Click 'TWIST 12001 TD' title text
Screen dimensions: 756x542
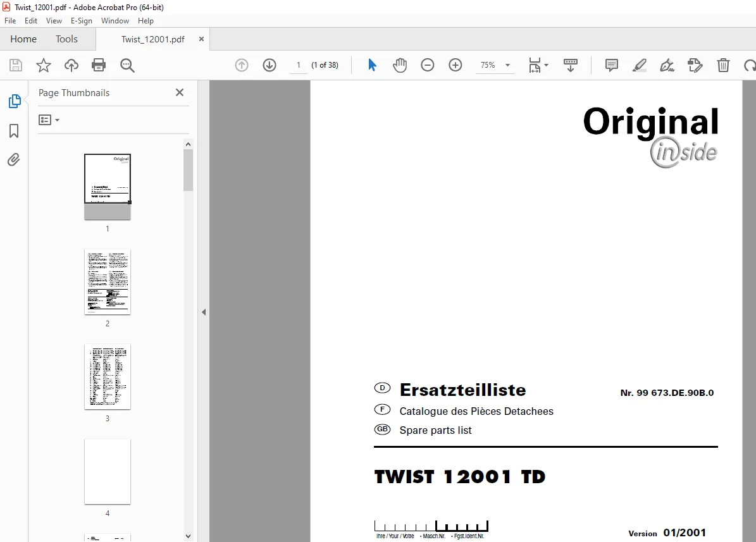click(459, 476)
